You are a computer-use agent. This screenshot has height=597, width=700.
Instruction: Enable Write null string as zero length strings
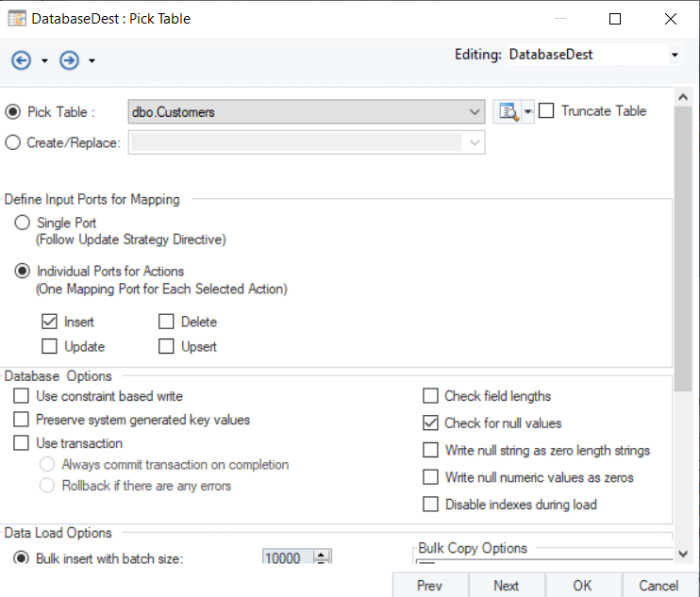pos(430,450)
